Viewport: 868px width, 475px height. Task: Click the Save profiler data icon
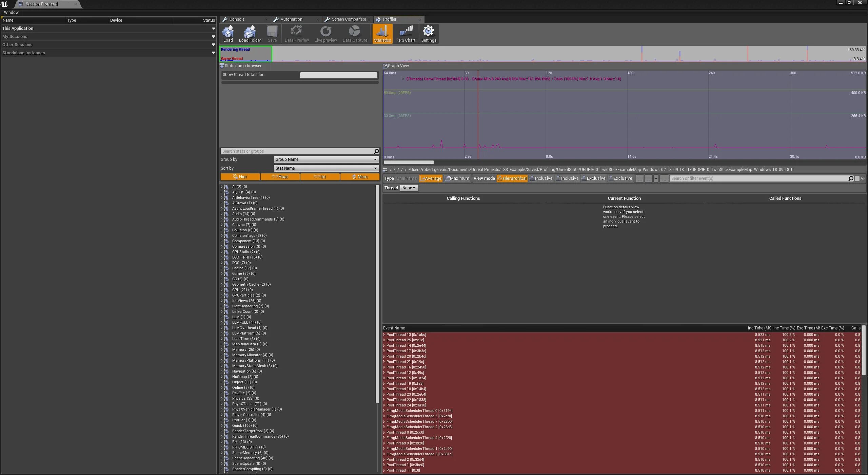(272, 34)
